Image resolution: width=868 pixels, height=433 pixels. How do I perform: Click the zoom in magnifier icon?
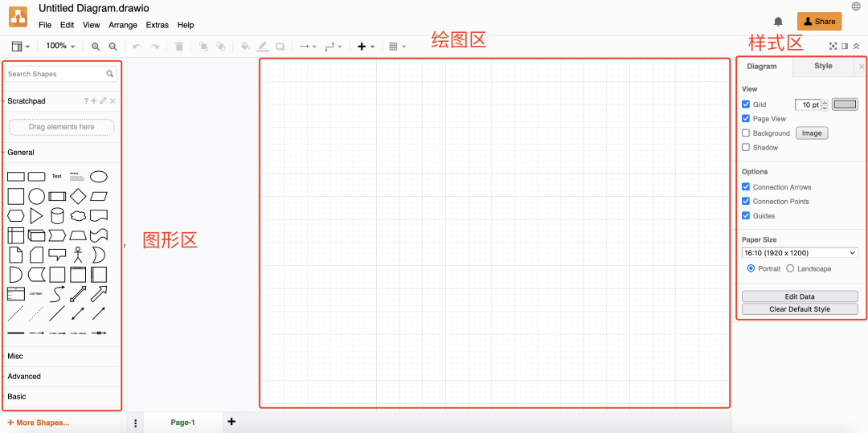96,47
